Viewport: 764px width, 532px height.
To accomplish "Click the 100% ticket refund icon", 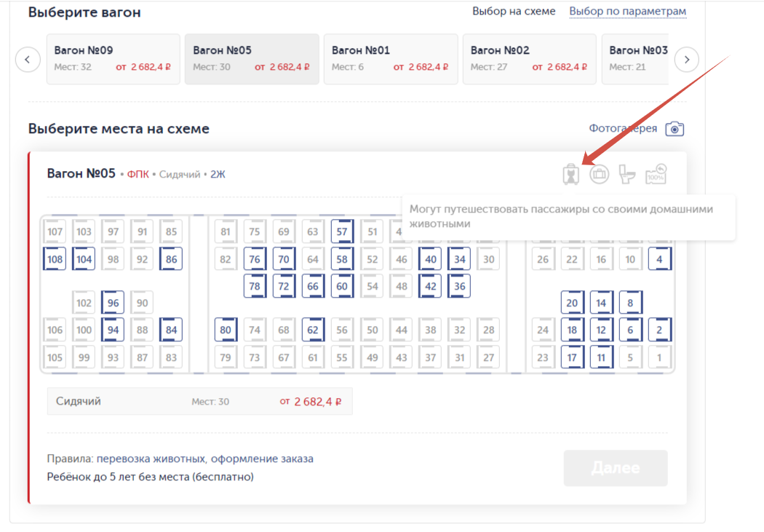I will click(x=656, y=174).
